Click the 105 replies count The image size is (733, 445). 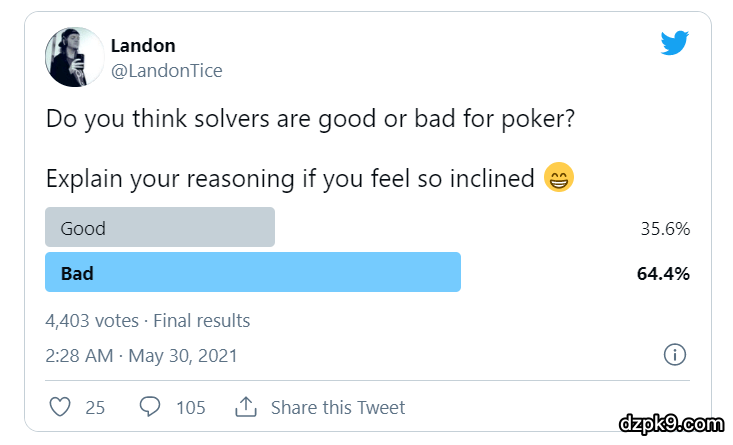point(190,407)
